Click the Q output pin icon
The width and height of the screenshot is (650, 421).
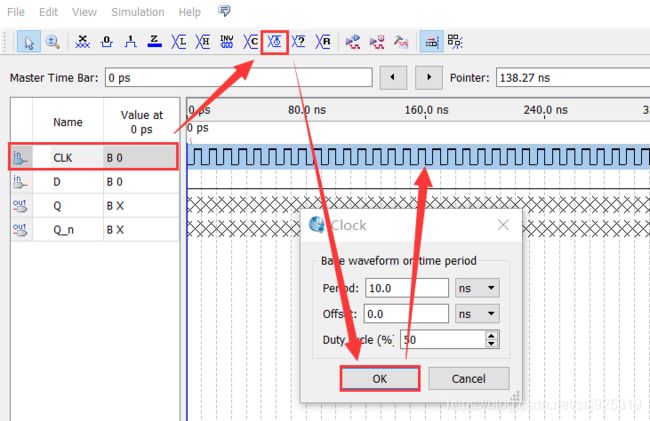pos(20,206)
